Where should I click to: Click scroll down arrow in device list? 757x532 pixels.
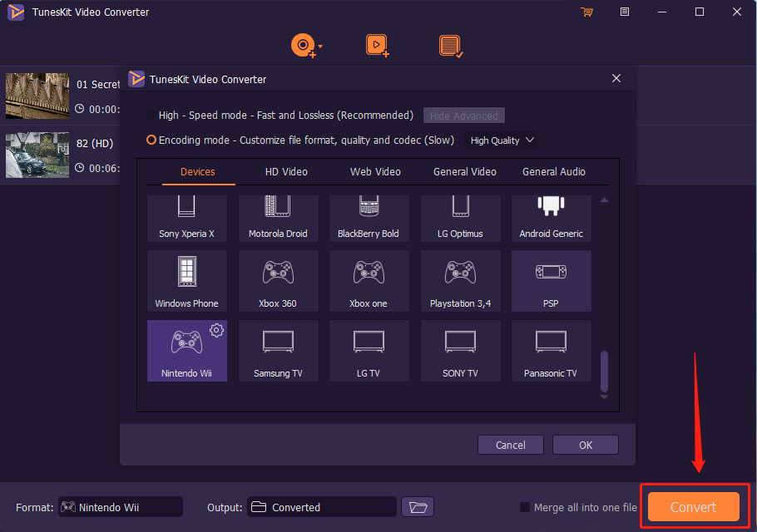click(604, 397)
